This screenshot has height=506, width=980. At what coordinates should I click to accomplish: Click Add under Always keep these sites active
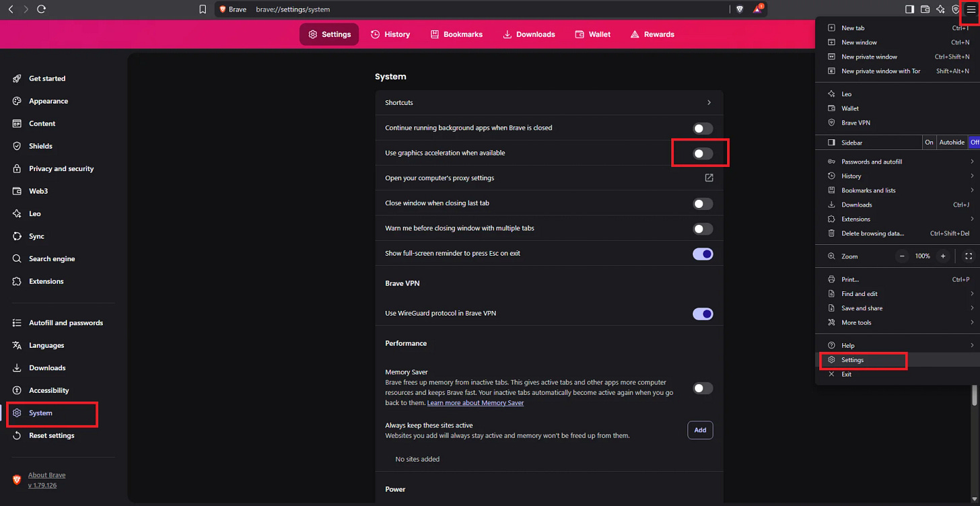(x=700, y=430)
